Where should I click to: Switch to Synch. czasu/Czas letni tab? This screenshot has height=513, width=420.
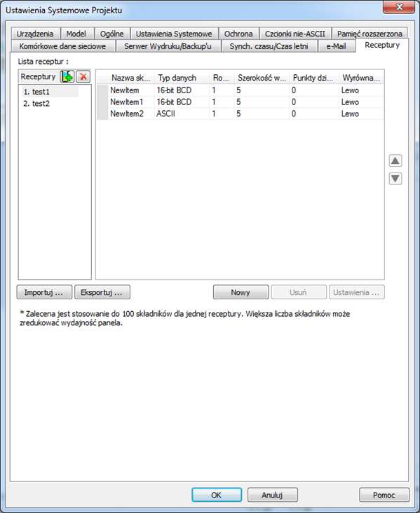269,46
